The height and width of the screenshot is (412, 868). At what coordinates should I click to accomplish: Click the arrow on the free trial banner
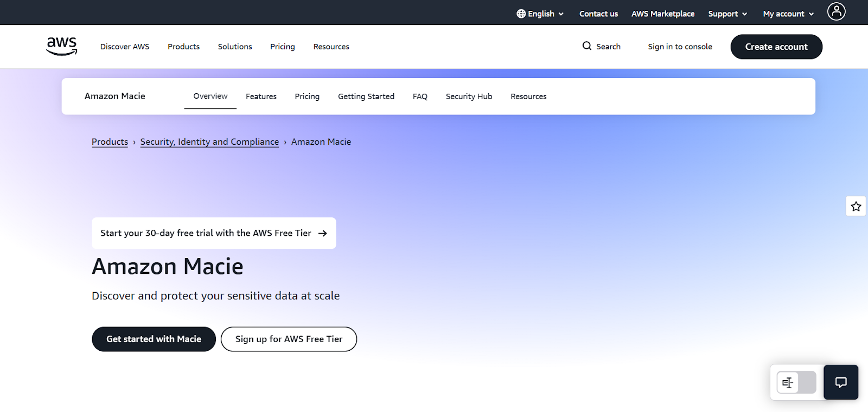[x=323, y=233]
